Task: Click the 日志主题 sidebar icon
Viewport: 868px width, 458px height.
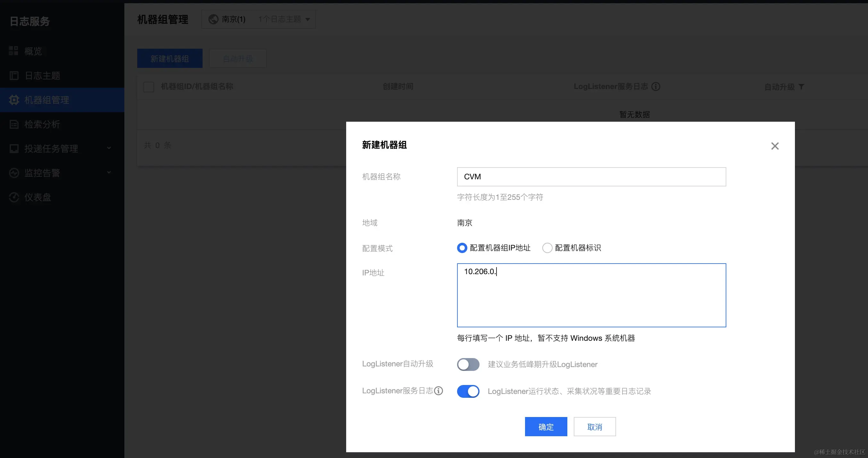Action: tap(14, 76)
